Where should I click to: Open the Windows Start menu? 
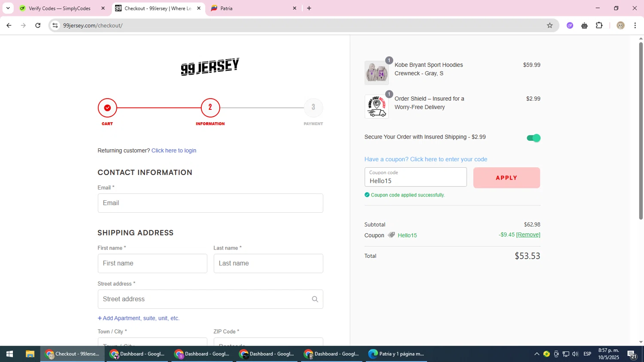pyautogui.click(x=9, y=354)
